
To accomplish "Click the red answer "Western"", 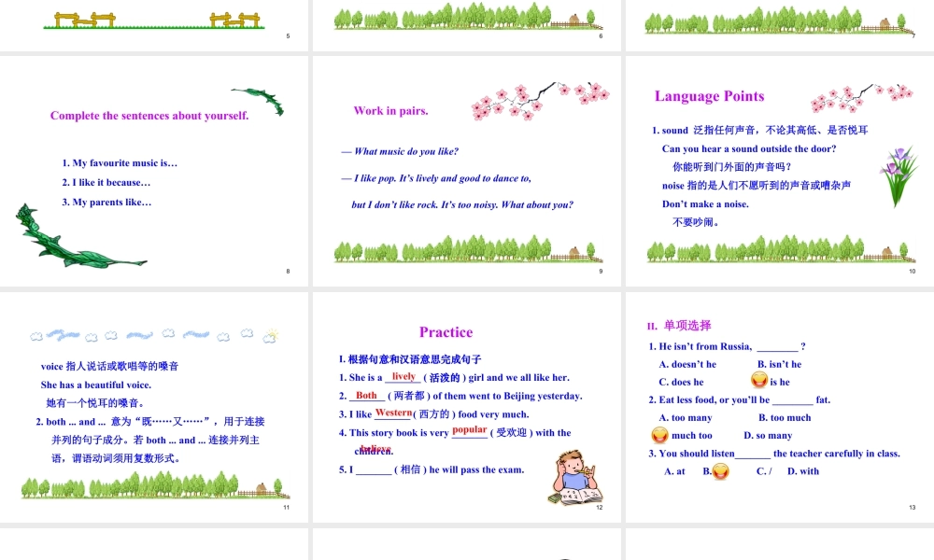I will pos(393,413).
